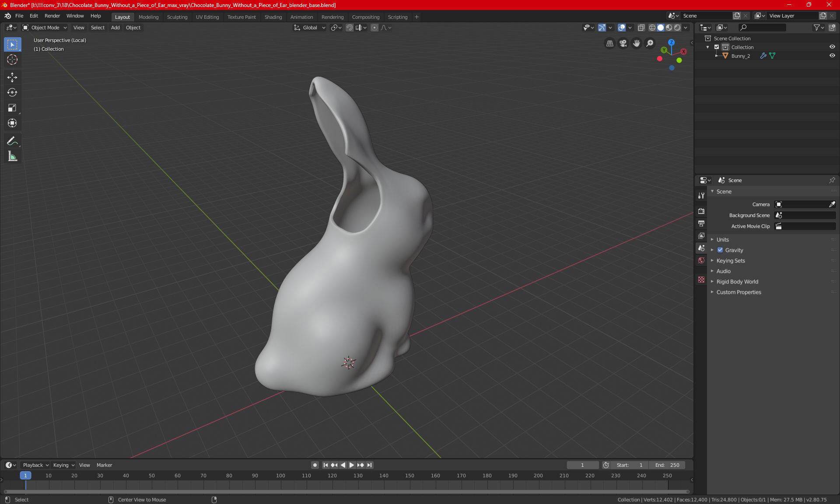The height and width of the screenshot is (504, 840).
Task: Switch to the UV Editing workspace tab
Action: coord(207,17)
